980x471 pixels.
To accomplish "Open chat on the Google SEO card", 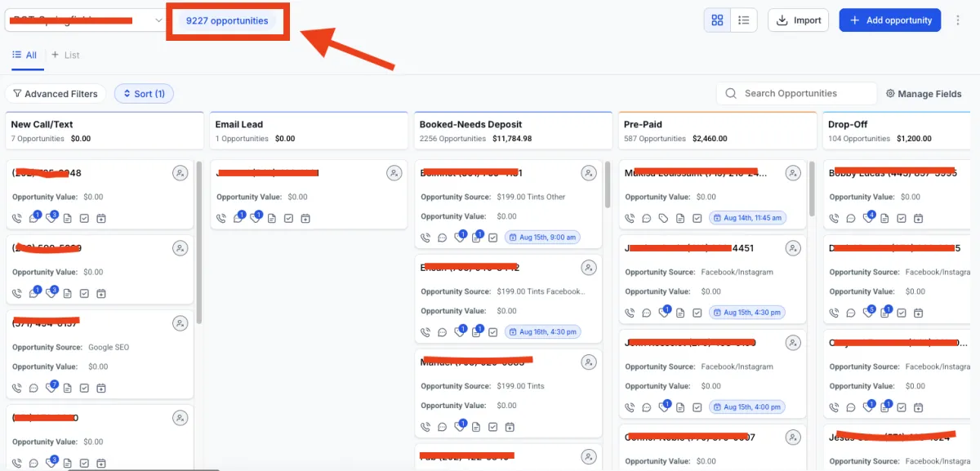I will pos(34,388).
